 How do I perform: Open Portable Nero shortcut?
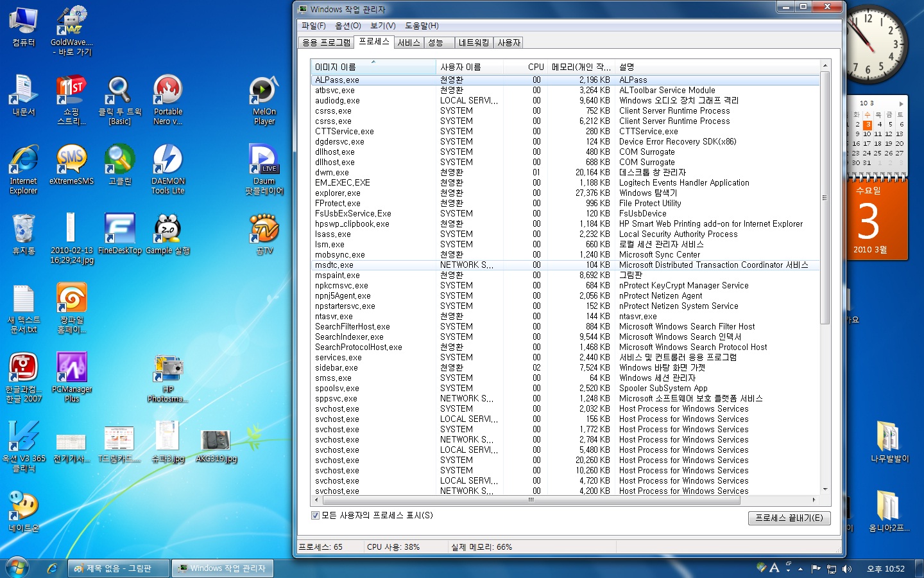[168, 100]
